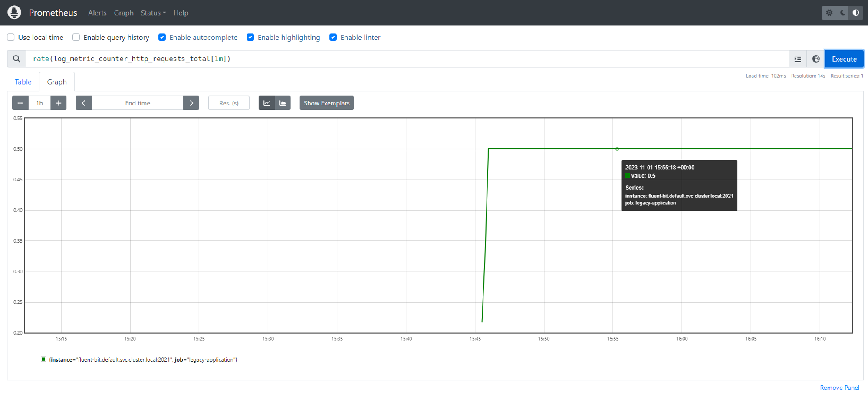Click the format expression icon

[x=798, y=59]
